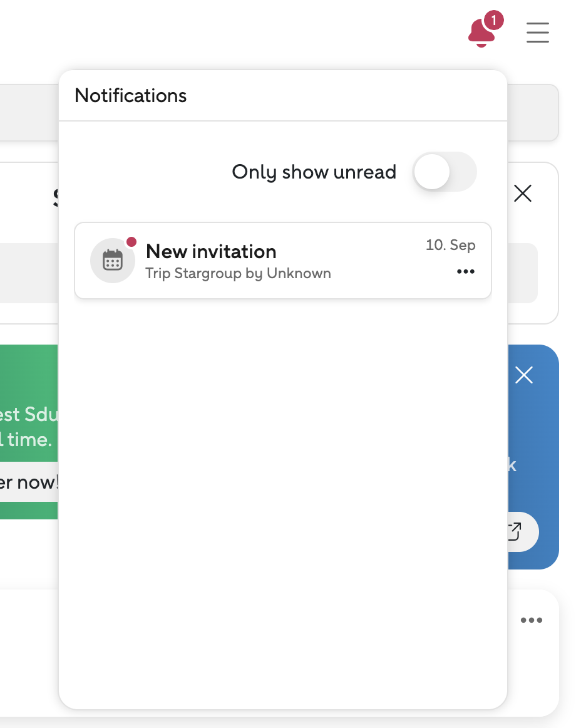This screenshot has width=576, height=728.
Task: Close the white panel with black X
Action: pyautogui.click(x=522, y=194)
